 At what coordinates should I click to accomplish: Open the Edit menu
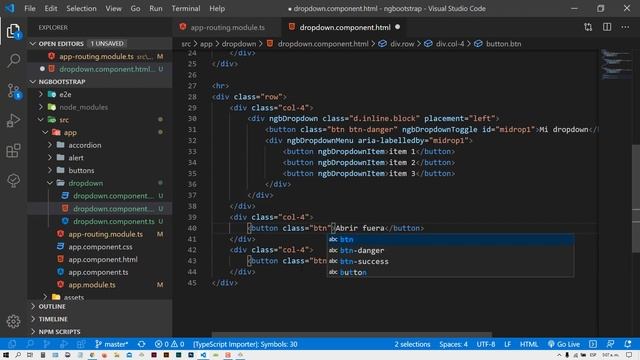51,8
